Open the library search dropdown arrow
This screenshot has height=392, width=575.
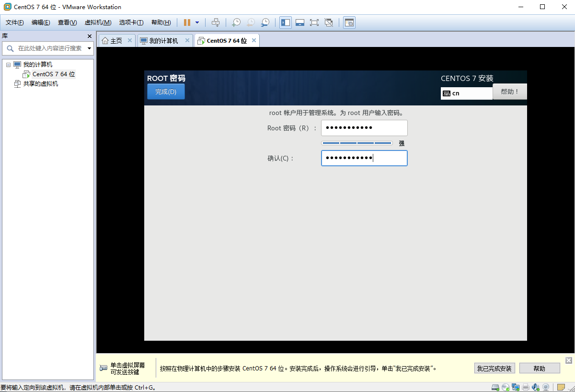89,48
